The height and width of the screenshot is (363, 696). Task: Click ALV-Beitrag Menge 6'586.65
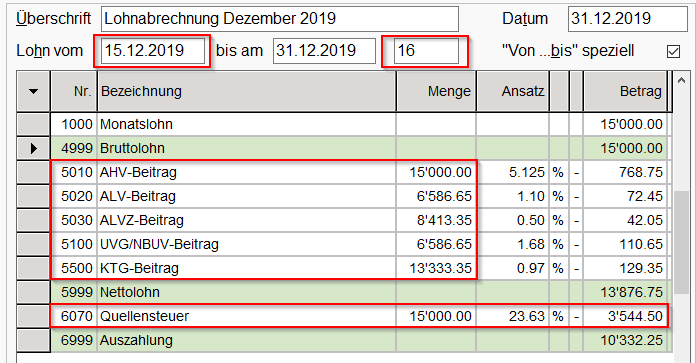(444, 196)
